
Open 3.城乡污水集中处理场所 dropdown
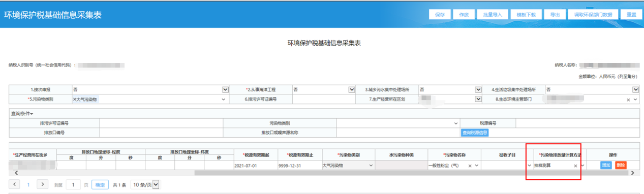click(x=478, y=89)
